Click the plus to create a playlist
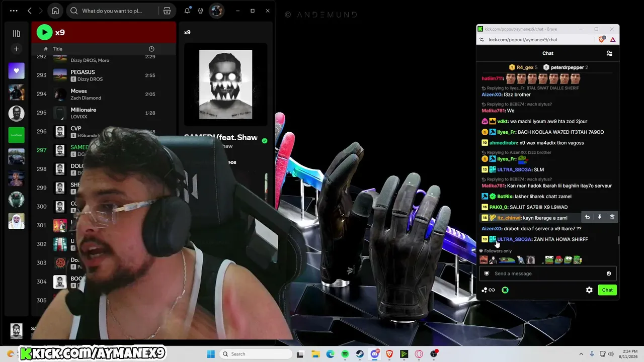Viewport: 644px width, 362px height. [x=16, y=49]
